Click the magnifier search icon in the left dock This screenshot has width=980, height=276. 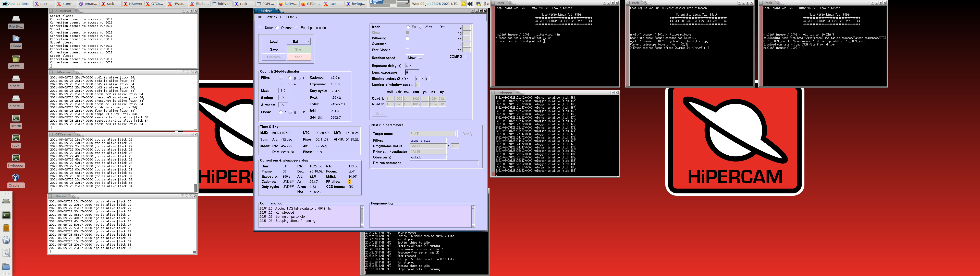tap(6, 253)
